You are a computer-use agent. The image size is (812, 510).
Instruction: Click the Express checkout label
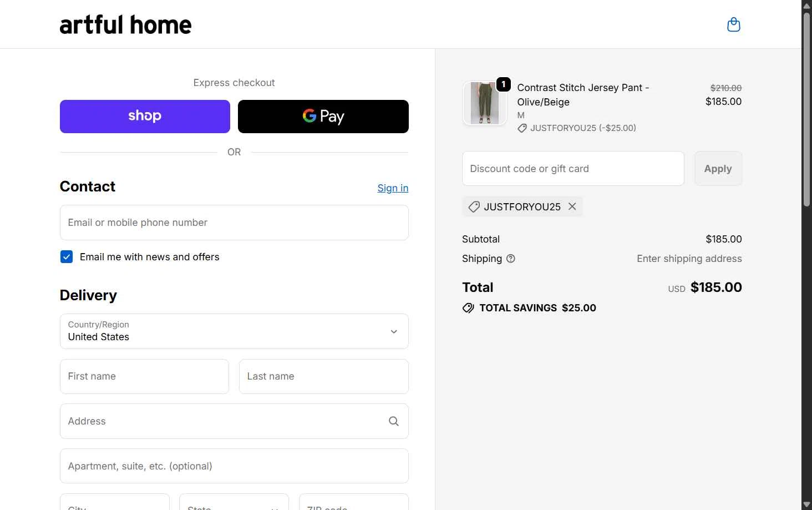coord(234,83)
